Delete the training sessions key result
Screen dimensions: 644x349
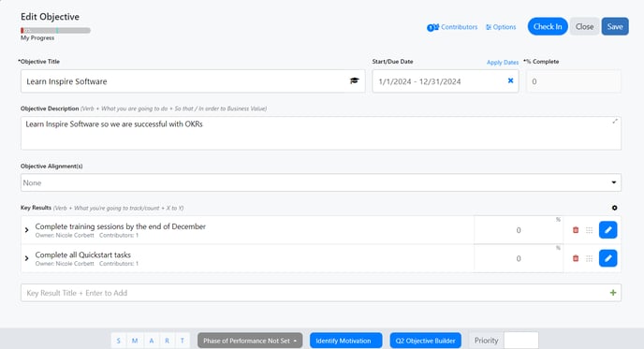pyautogui.click(x=576, y=230)
